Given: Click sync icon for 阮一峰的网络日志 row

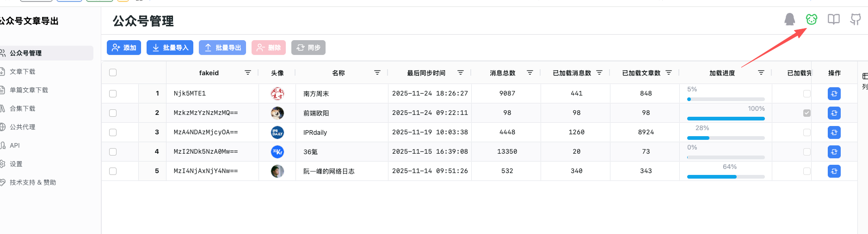Looking at the screenshot, I should point(834,171).
